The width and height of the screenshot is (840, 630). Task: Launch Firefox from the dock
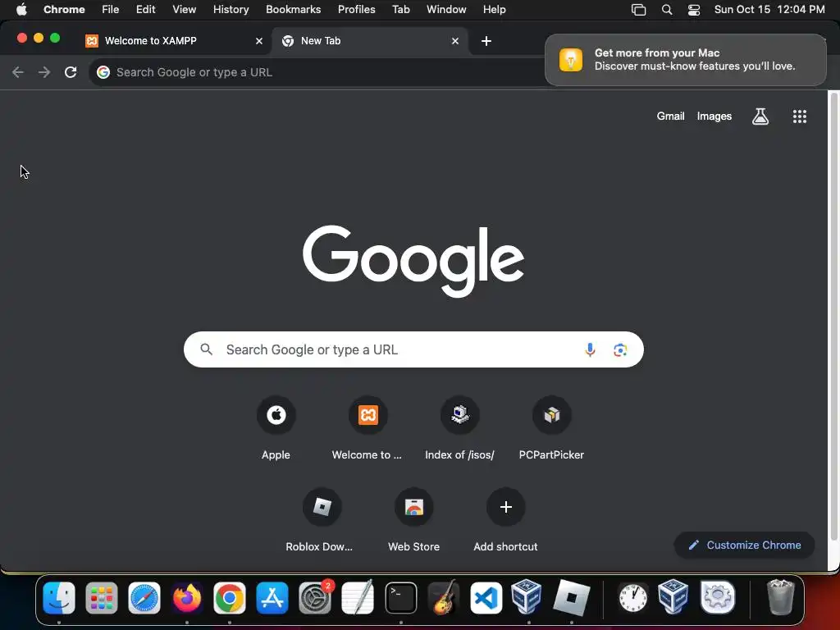187,598
